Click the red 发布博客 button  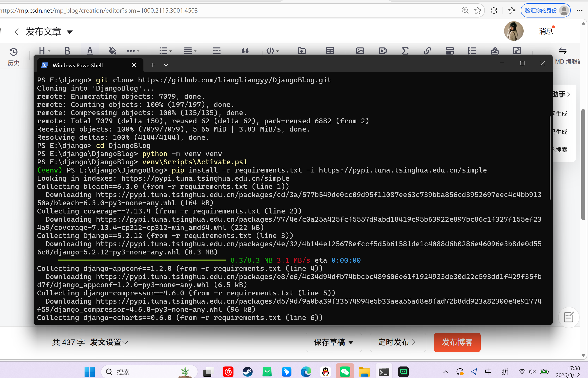click(457, 342)
